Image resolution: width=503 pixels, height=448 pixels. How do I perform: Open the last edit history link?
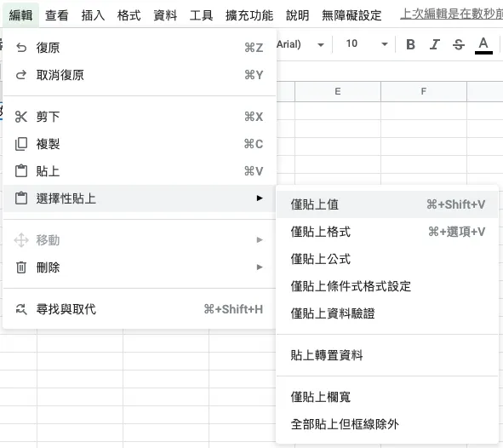(451, 14)
